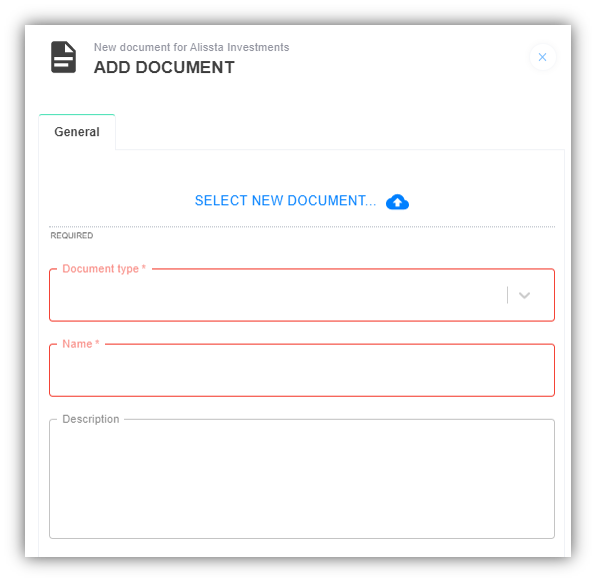Close the Add Document dialog
Screen dimensions: 596x582
[x=542, y=57]
